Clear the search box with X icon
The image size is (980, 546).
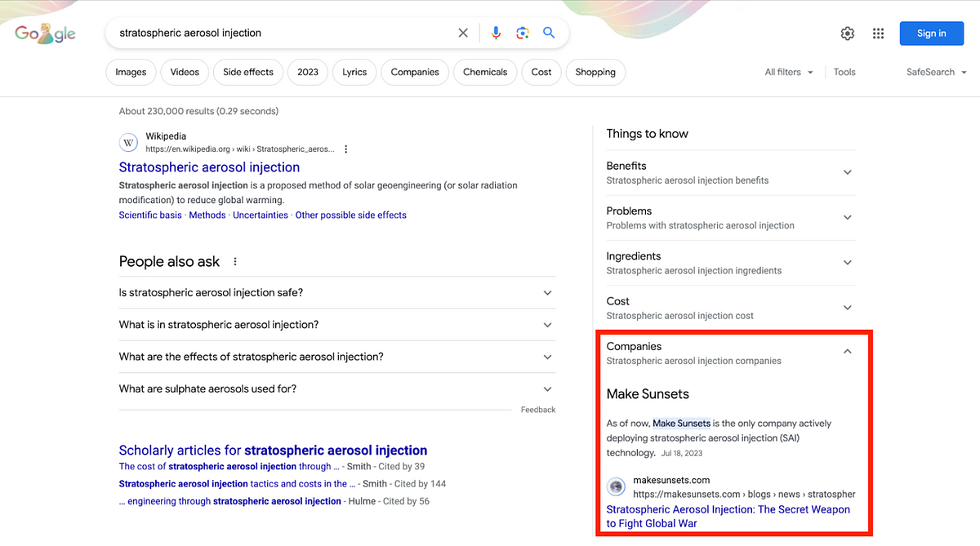(463, 33)
